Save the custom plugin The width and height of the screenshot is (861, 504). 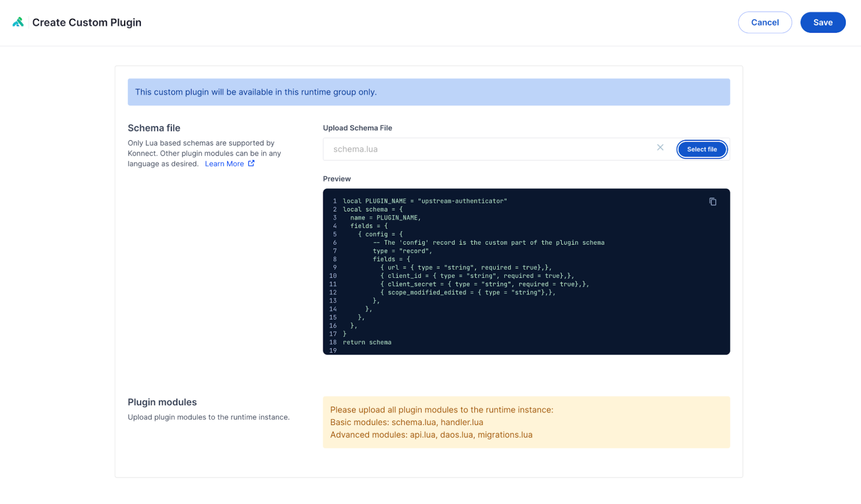[x=822, y=22]
